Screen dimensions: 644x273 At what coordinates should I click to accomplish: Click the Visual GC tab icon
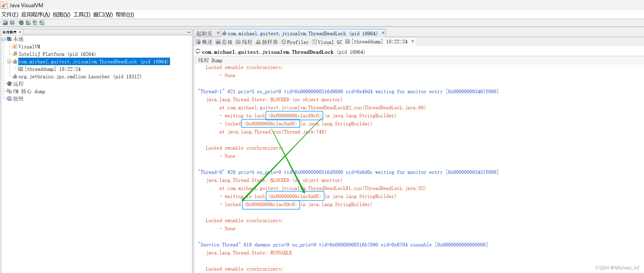[314, 42]
